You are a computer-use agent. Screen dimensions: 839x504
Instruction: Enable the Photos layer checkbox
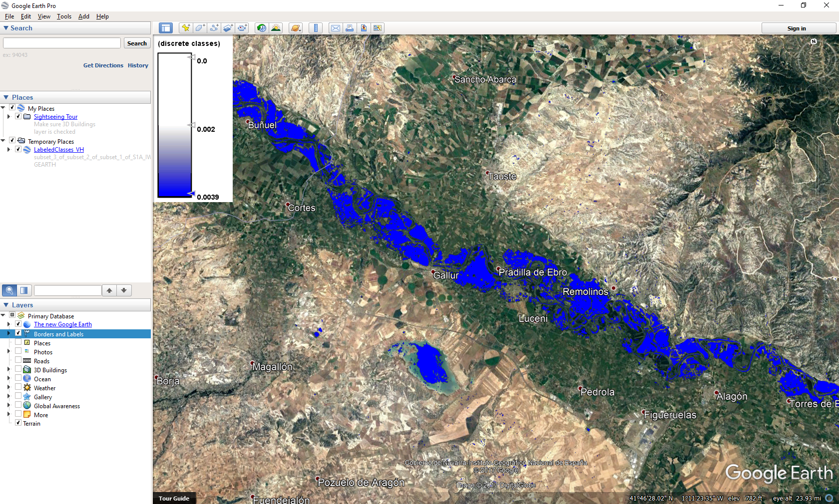coord(18,351)
